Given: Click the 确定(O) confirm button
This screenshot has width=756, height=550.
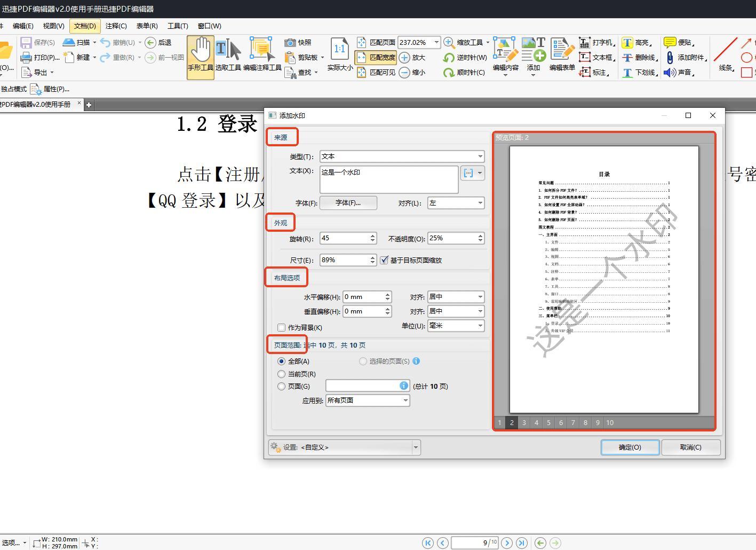Looking at the screenshot, I should tap(630, 447).
